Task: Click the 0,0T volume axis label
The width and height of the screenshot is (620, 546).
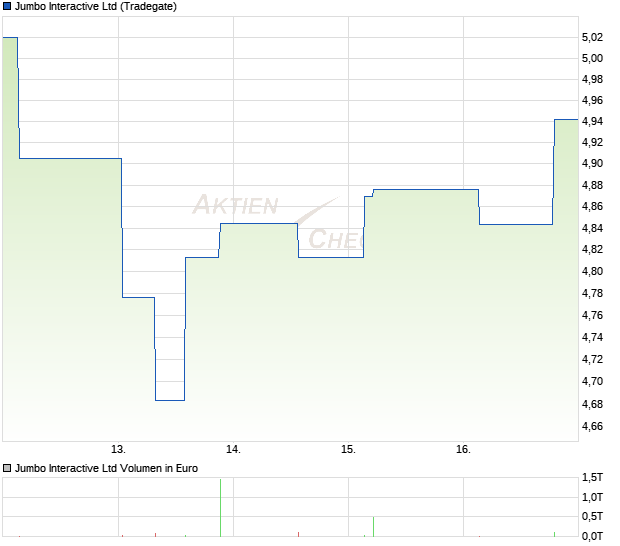Action: click(x=592, y=537)
